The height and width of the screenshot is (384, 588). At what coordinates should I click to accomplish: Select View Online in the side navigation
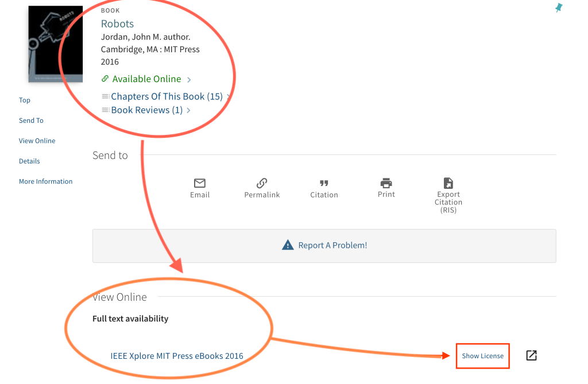coord(37,141)
